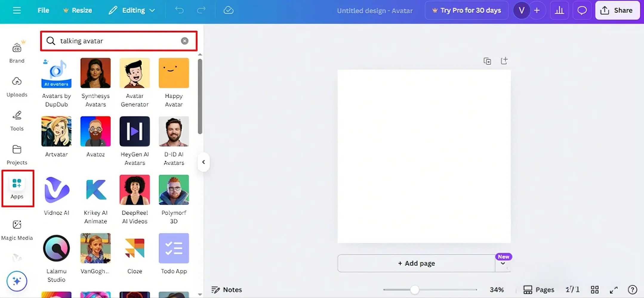The width and height of the screenshot is (644, 298).
Task: Open the comments bubble icon
Action: coord(582,10)
